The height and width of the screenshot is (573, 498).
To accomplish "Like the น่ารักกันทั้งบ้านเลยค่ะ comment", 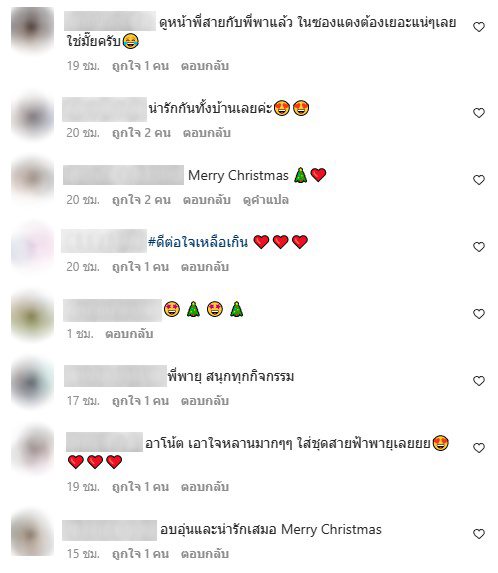I will (x=479, y=113).
